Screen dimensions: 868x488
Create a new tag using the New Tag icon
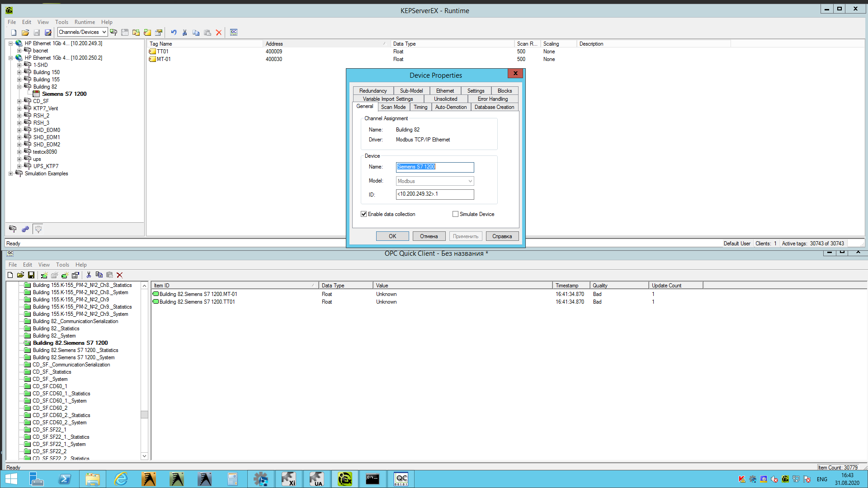pyautogui.click(x=147, y=32)
